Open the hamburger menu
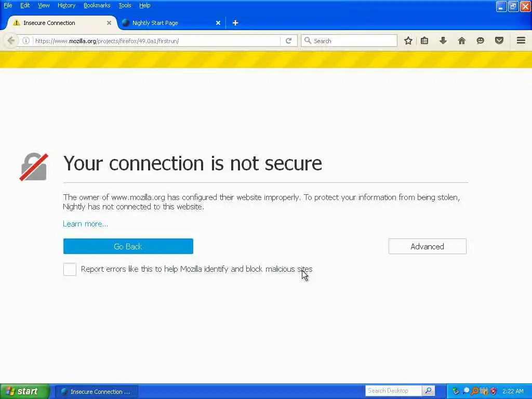Image resolution: width=532 pixels, height=399 pixels. coord(521,41)
